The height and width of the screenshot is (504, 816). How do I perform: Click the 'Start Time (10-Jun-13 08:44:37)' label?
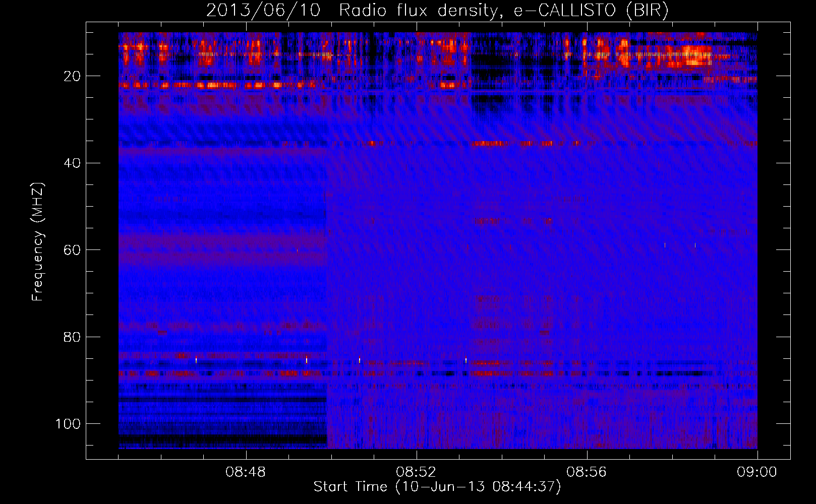(x=437, y=487)
